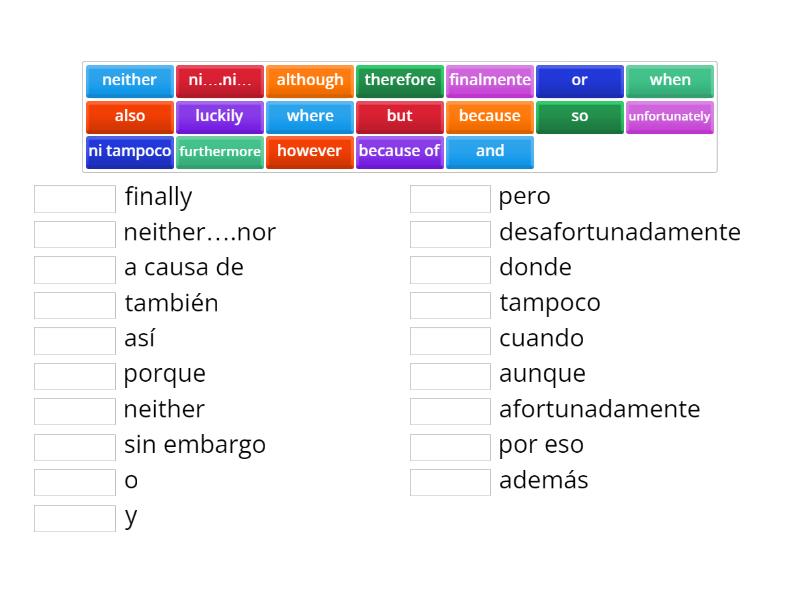
Task: Select the 'and' word tile
Action: (490, 152)
